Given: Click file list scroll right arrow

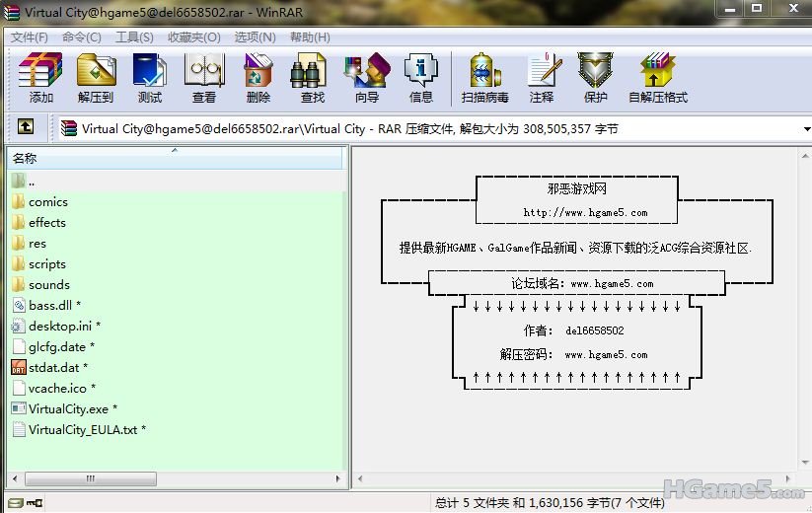Looking at the screenshot, I should click(338, 478).
